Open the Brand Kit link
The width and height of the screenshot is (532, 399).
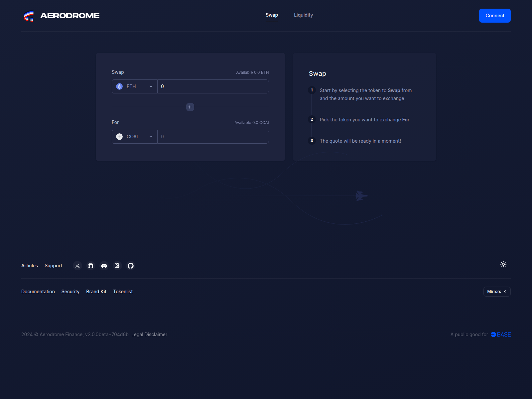[96, 292]
